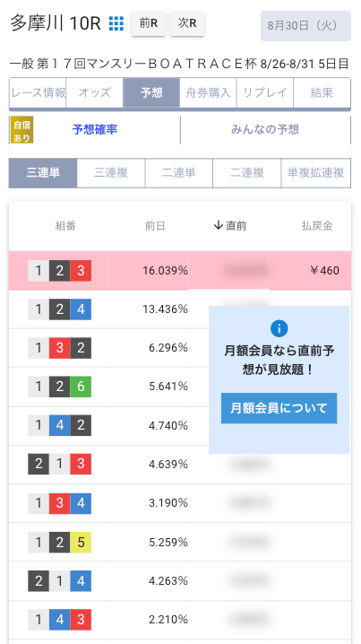Open the 舟券購入 tab
Viewport: 361px width, 644px height.
tap(208, 92)
